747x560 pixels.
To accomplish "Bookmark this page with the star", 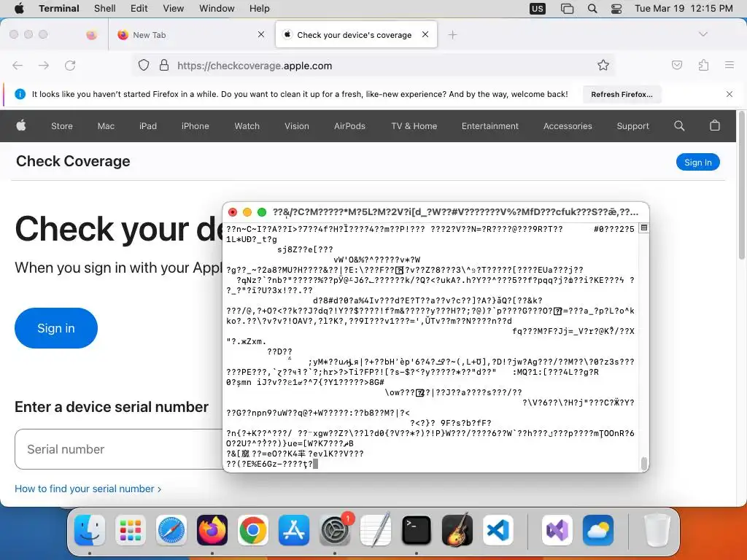I will (603, 65).
